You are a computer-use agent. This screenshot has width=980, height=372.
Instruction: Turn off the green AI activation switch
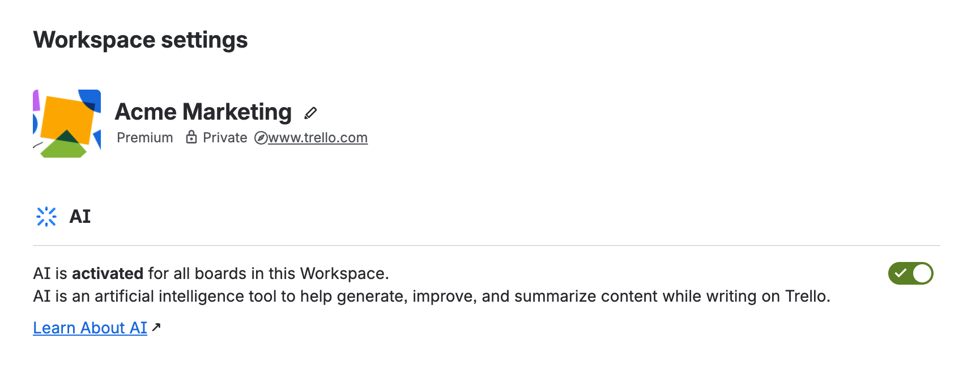click(x=910, y=273)
